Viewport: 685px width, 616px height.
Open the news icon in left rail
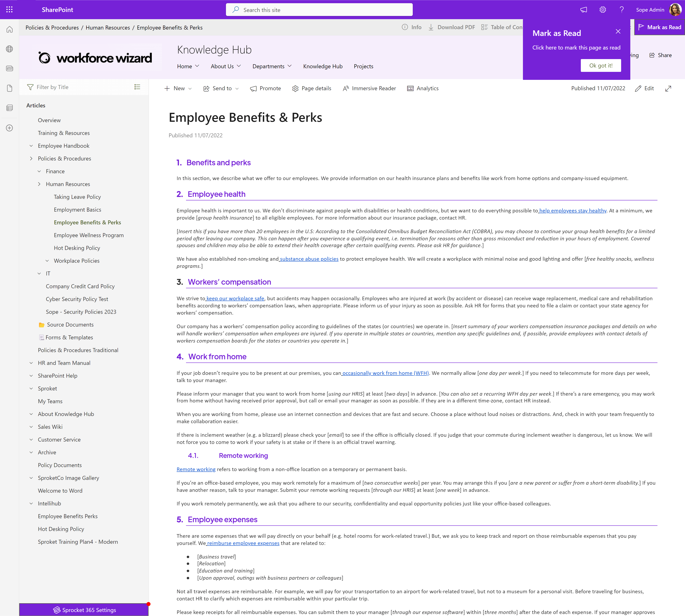click(9, 68)
